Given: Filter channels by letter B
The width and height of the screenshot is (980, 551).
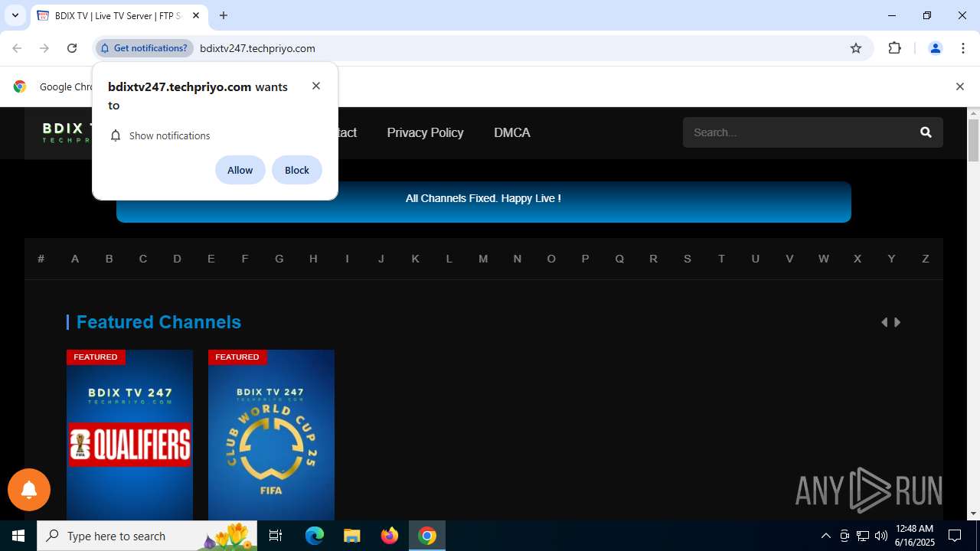Looking at the screenshot, I should click(109, 259).
